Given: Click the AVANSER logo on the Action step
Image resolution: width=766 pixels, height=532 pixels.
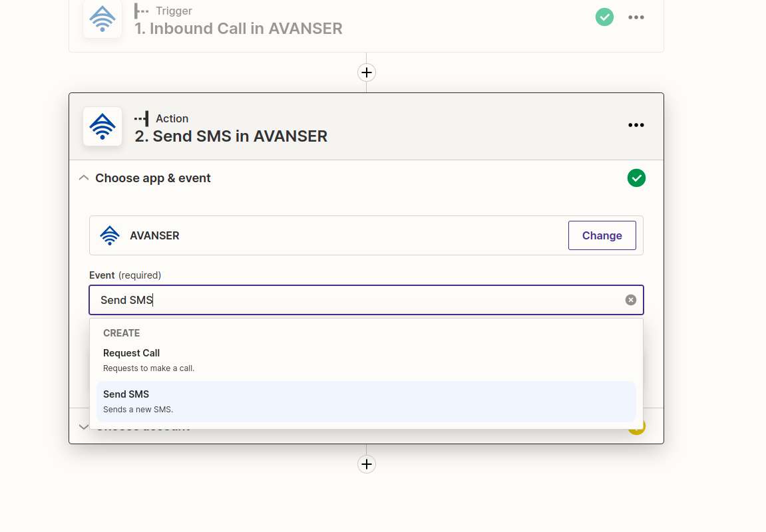Looking at the screenshot, I should pyautogui.click(x=102, y=126).
